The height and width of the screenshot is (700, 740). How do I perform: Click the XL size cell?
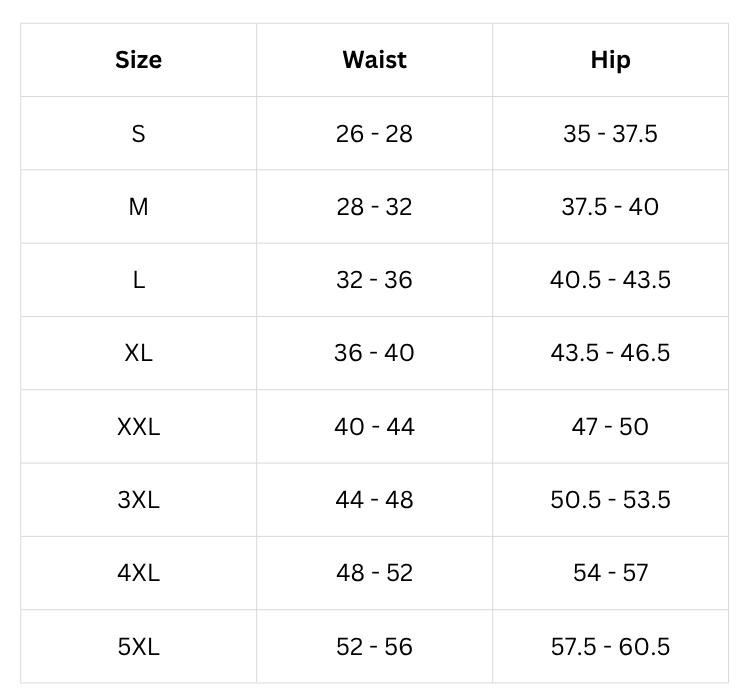tap(138, 353)
